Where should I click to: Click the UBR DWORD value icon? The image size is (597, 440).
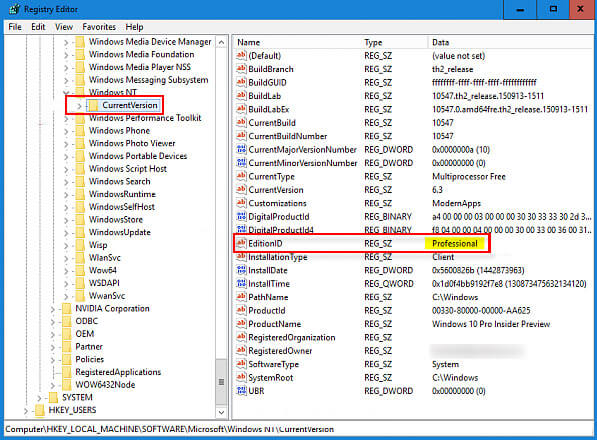coord(241,391)
